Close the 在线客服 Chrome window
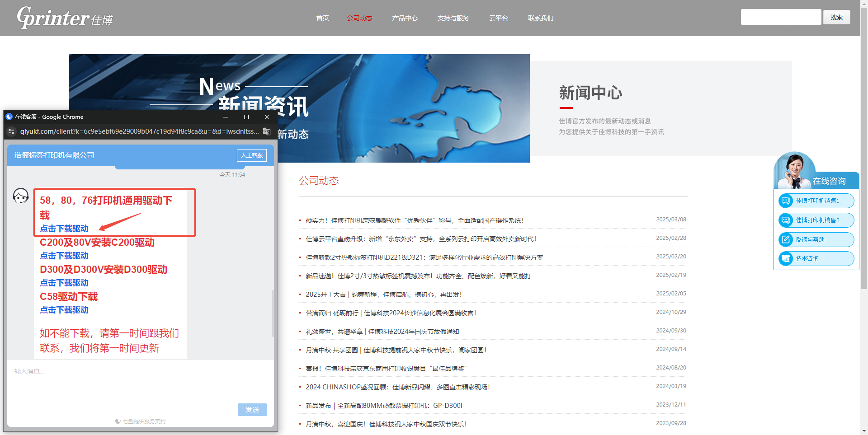Viewport: 868px width, 435px height. (x=267, y=117)
